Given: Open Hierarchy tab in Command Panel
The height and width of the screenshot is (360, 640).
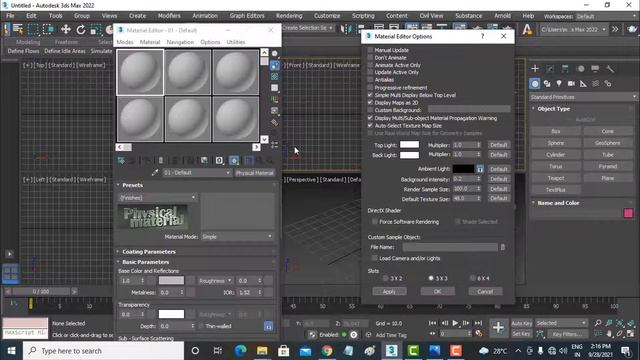Looking at the screenshot, I should click(x=565, y=69).
